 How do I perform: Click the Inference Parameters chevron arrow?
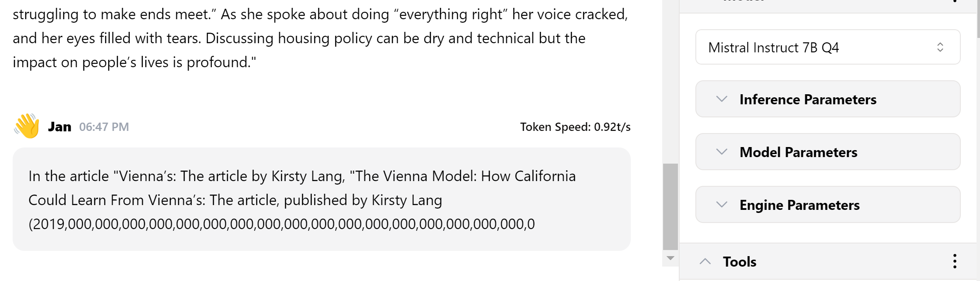pyautogui.click(x=722, y=99)
